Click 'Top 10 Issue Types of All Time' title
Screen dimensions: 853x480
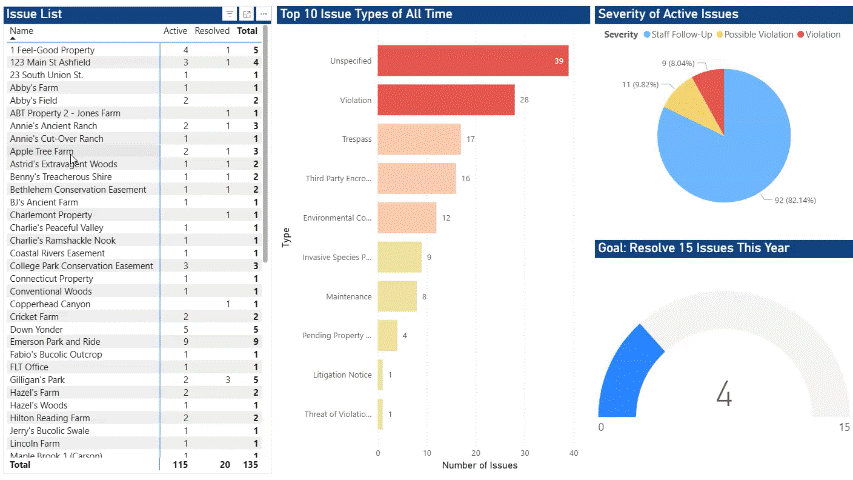coord(366,14)
